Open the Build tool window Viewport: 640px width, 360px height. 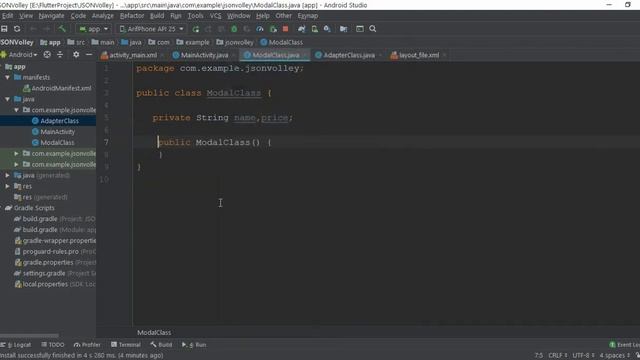coord(161,345)
